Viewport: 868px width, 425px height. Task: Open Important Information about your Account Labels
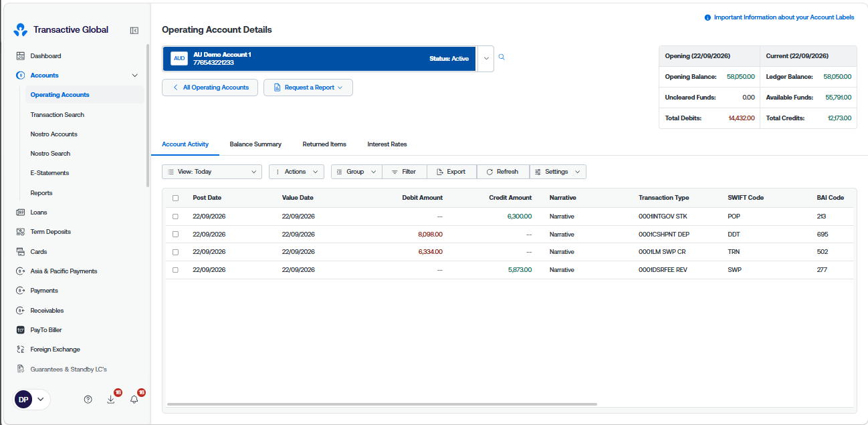click(784, 17)
